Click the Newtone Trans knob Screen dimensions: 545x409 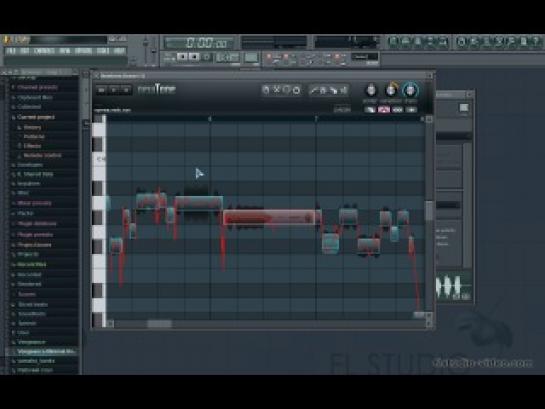coord(410,90)
